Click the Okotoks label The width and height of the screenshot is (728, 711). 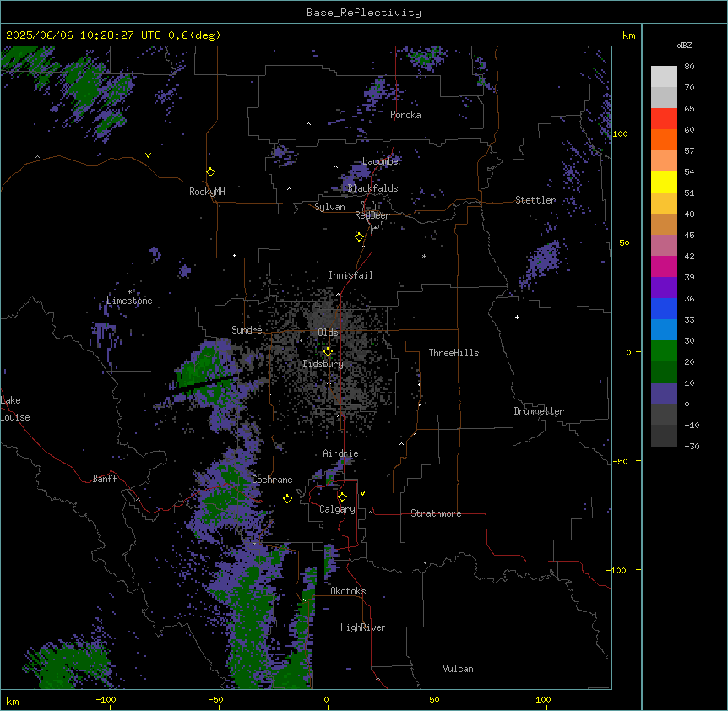(x=348, y=591)
